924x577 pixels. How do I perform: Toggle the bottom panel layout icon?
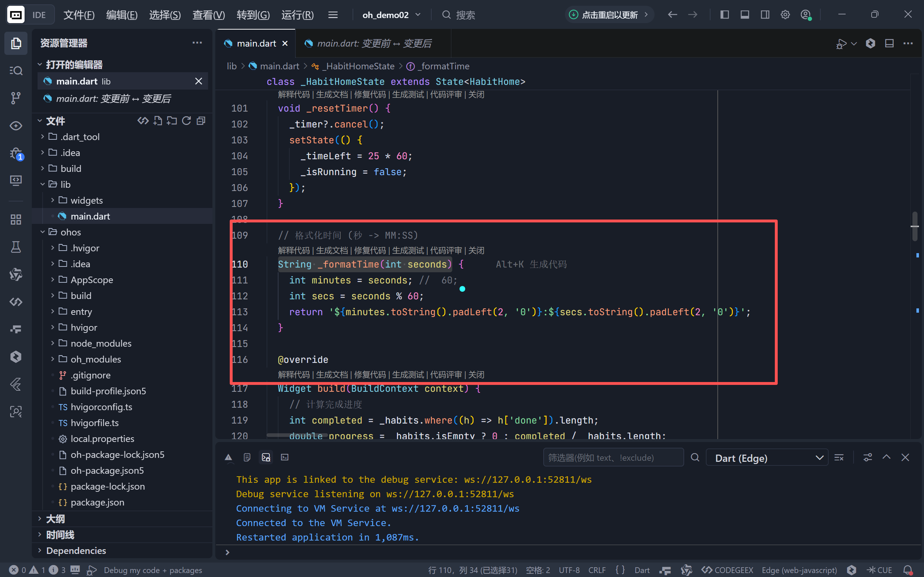[744, 15]
